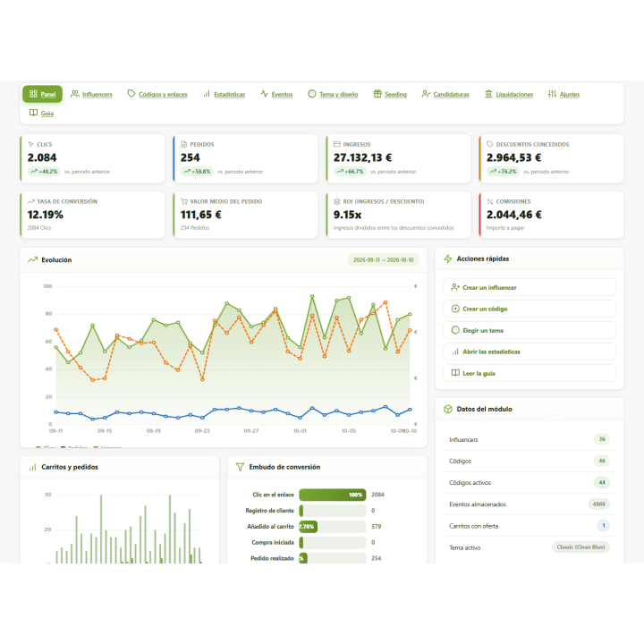Click the card icon on Ingresos card
The height and width of the screenshot is (644, 644).
point(337,144)
